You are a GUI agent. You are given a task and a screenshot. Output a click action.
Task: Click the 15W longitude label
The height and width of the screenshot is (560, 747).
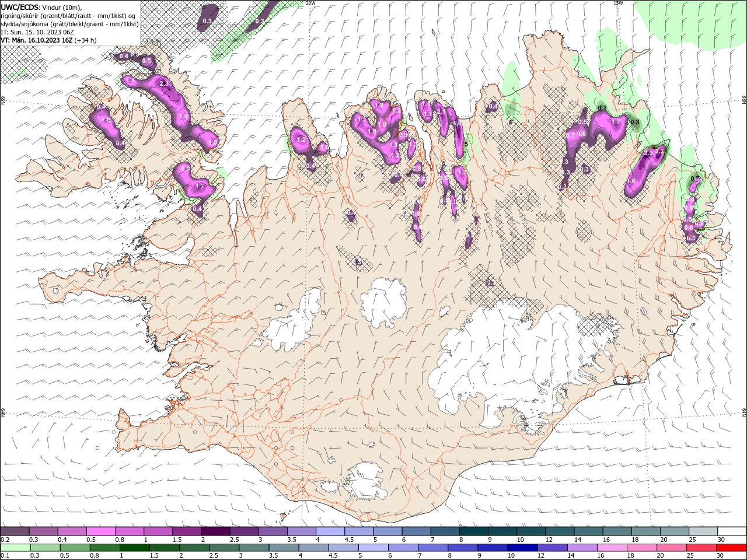(618, 3)
